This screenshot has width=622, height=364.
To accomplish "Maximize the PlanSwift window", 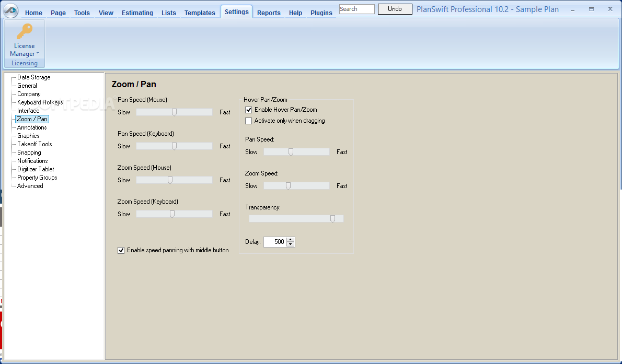I will (592, 9).
